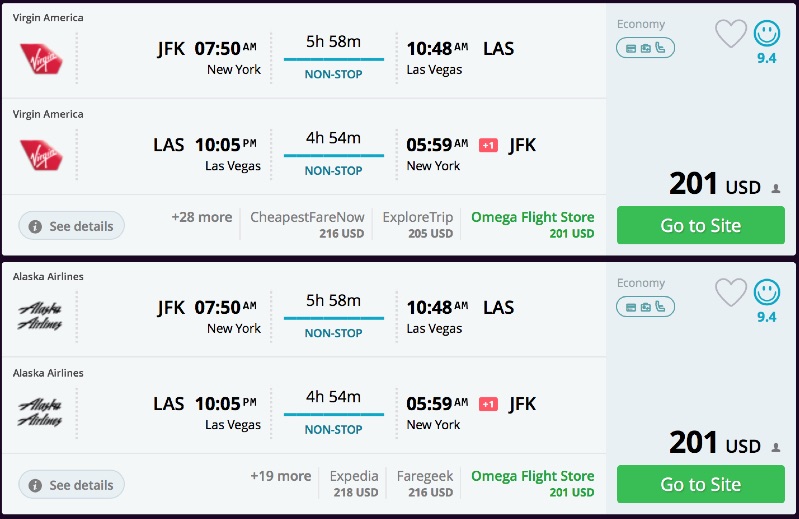Click the Virgin America logo on outbound flight
The width and height of the screenshot is (799, 519).
coord(41,59)
